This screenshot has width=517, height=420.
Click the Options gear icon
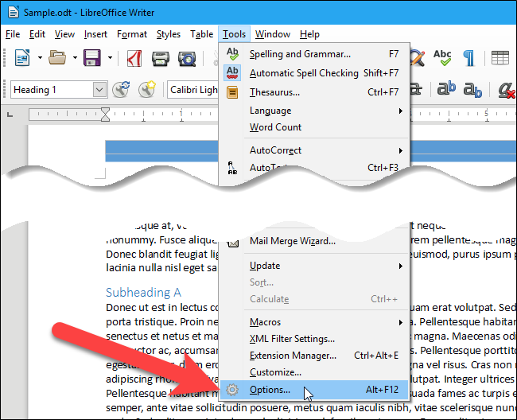point(232,390)
